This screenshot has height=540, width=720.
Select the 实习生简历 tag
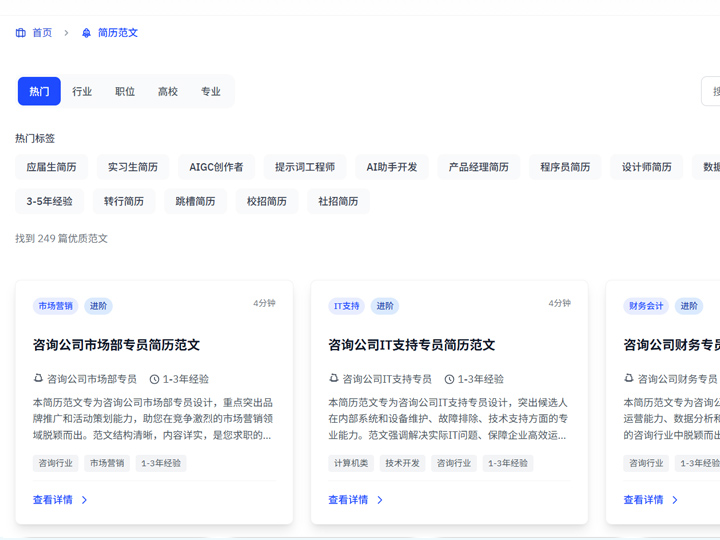point(133,167)
